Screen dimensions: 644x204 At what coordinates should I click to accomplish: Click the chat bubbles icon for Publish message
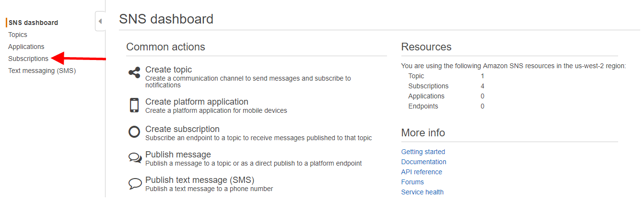click(135, 158)
